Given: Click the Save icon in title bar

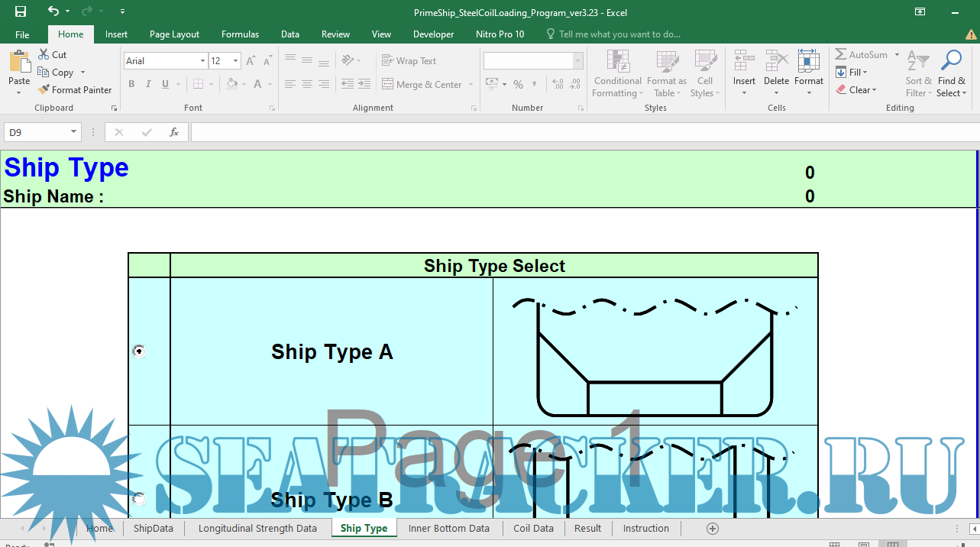Looking at the screenshot, I should (21, 11).
